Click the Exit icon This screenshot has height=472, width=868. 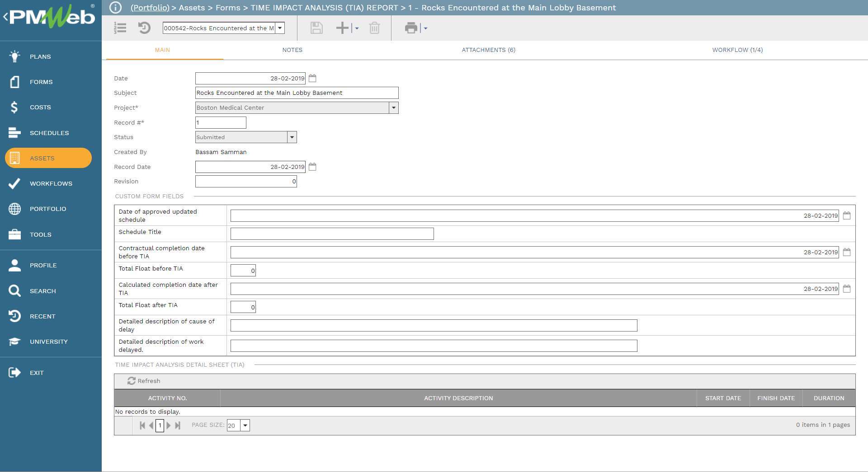37,373
